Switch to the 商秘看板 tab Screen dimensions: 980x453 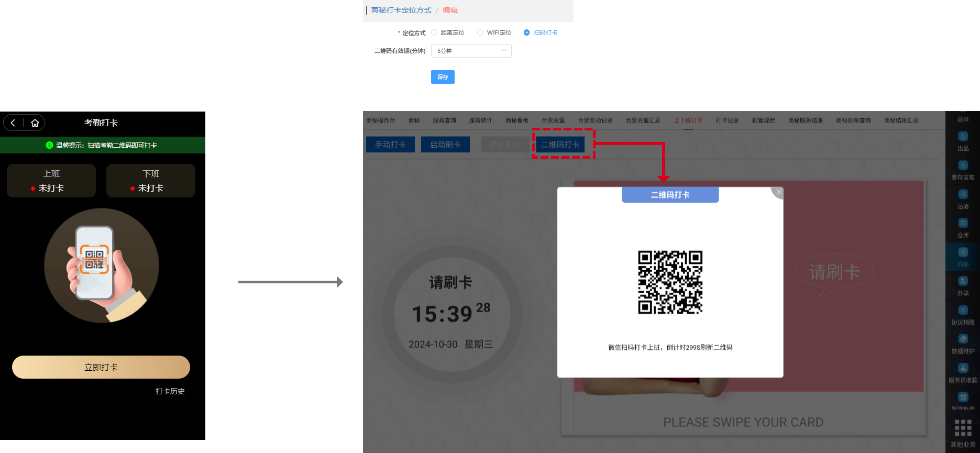517,120
